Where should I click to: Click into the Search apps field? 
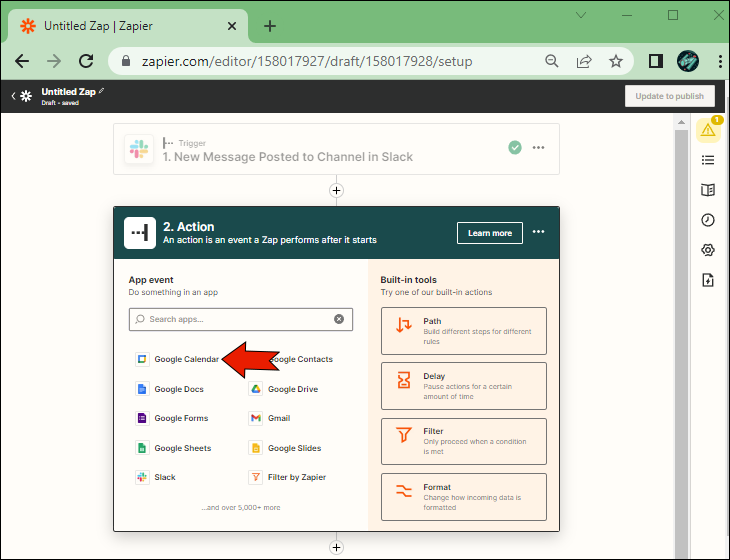click(241, 319)
